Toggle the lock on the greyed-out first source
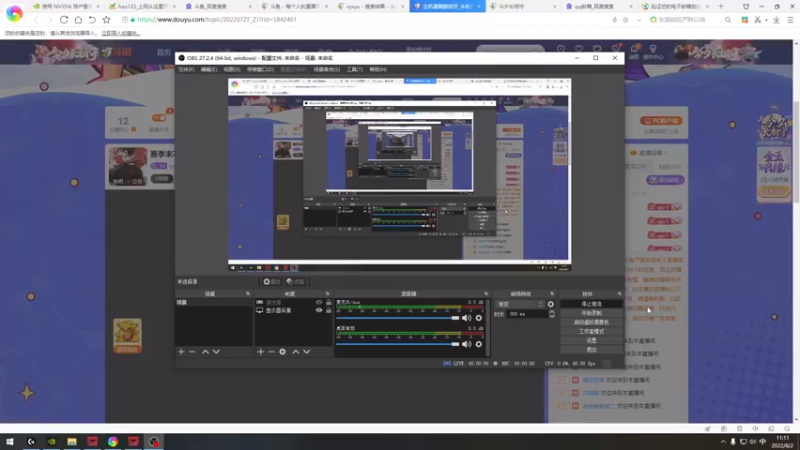Screen dimensions: 800x450 tap(329, 303)
